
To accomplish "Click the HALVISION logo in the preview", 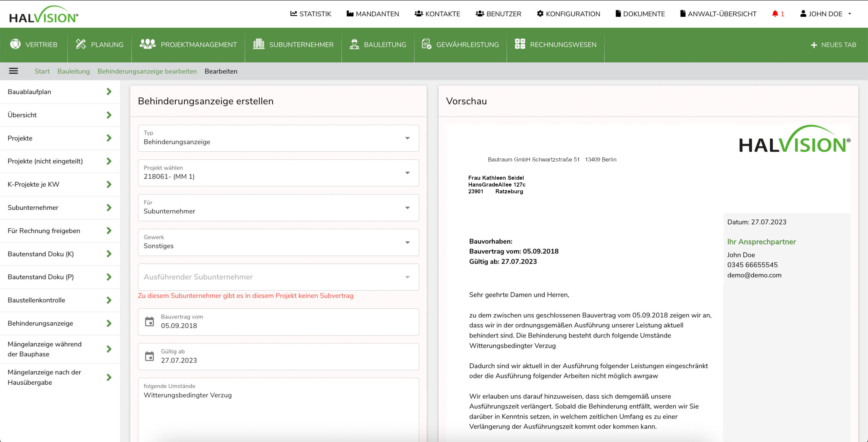I will coord(794,139).
